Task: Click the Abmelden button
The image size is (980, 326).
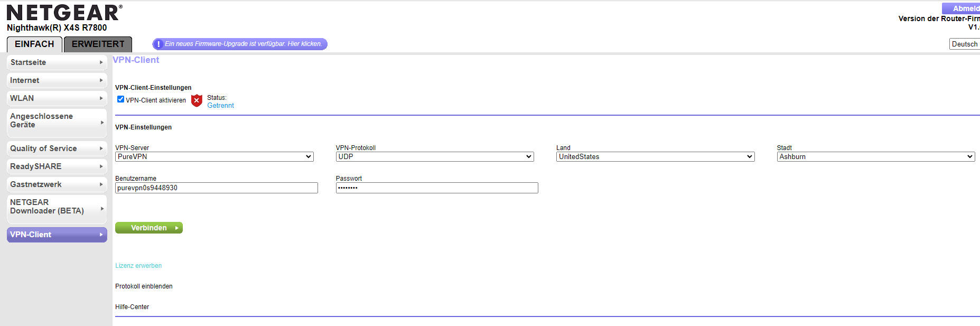Action: pyautogui.click(x=962, y=8)
